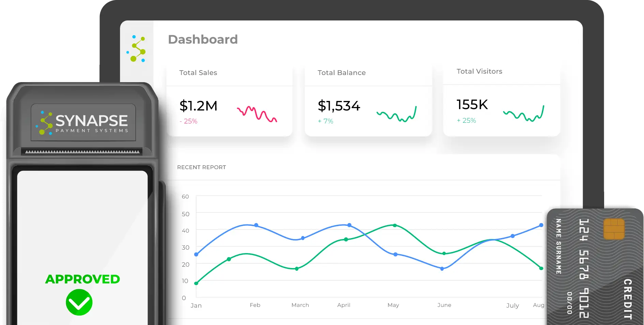Click the RECENT REPORT heading
This screenshot has width=644, height=325.
tap(201, 167)
